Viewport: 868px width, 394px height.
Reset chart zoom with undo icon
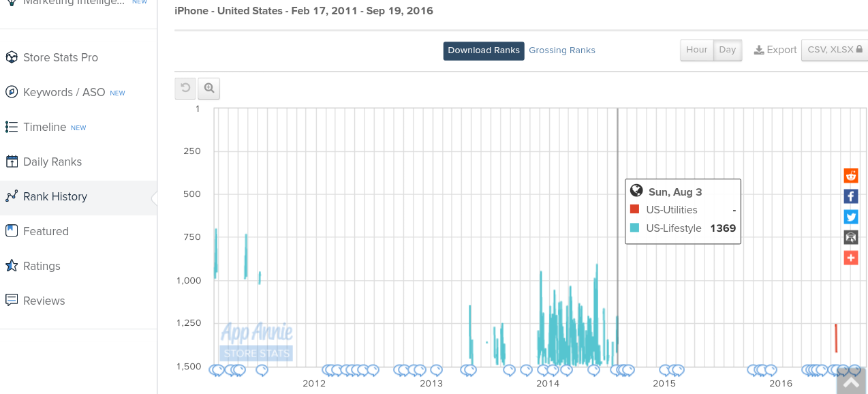tap(185, 89)
